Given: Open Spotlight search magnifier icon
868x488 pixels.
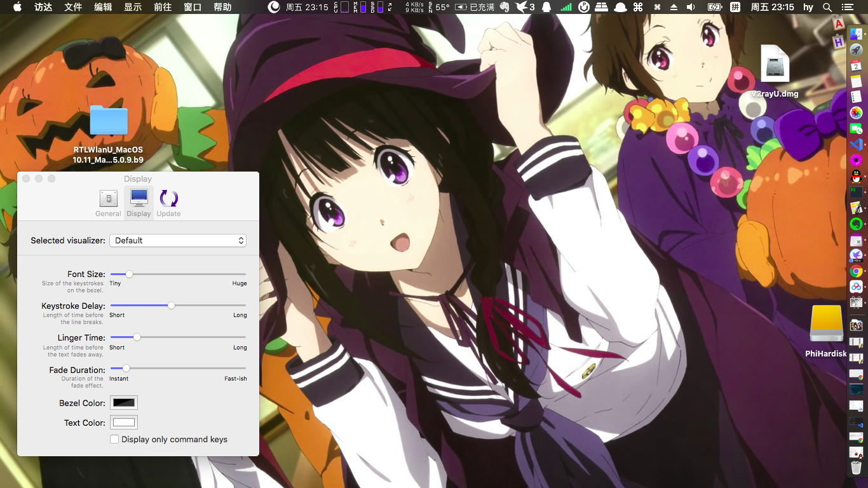Looking at the screenshot, I should [x=827, y=7].
